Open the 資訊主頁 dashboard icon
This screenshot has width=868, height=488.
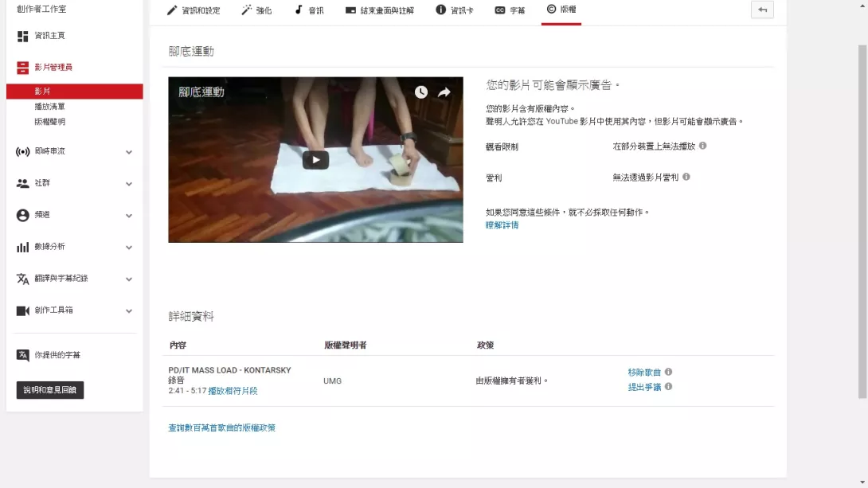pos(23,36)
